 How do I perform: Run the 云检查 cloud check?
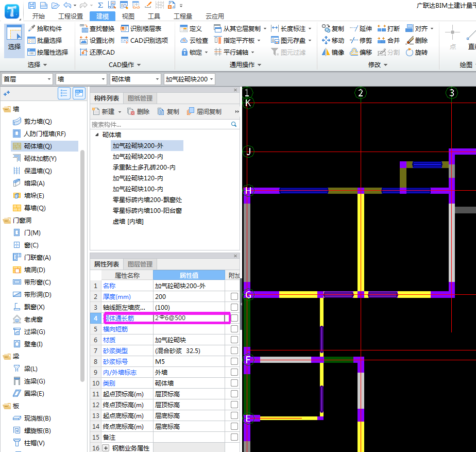[194, 40]
